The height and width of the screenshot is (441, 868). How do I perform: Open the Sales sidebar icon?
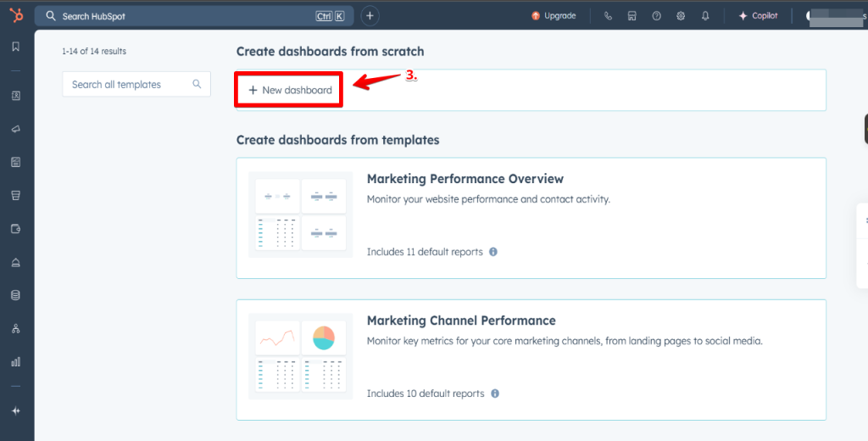[x=15, y=196]
